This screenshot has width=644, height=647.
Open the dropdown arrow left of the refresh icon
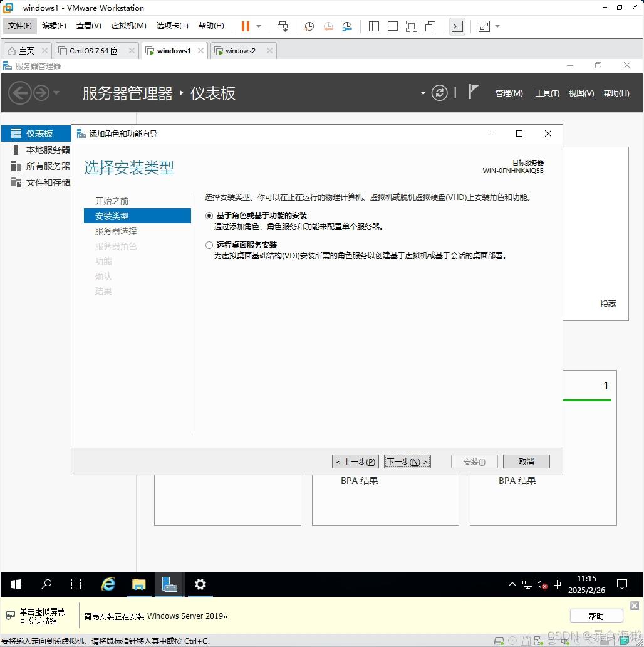pos(423,93)
